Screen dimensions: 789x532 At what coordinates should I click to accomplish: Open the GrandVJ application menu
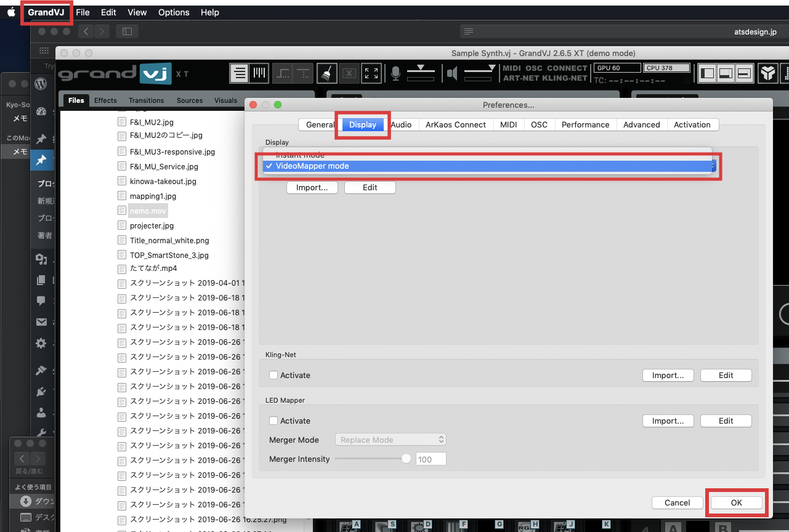(x=46, y=12)
